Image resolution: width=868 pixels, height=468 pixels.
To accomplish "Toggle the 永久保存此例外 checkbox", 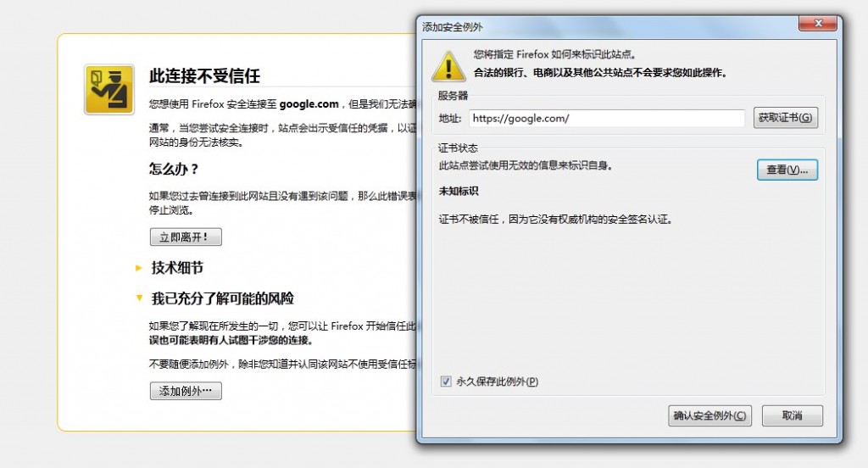I will (446, 382).
